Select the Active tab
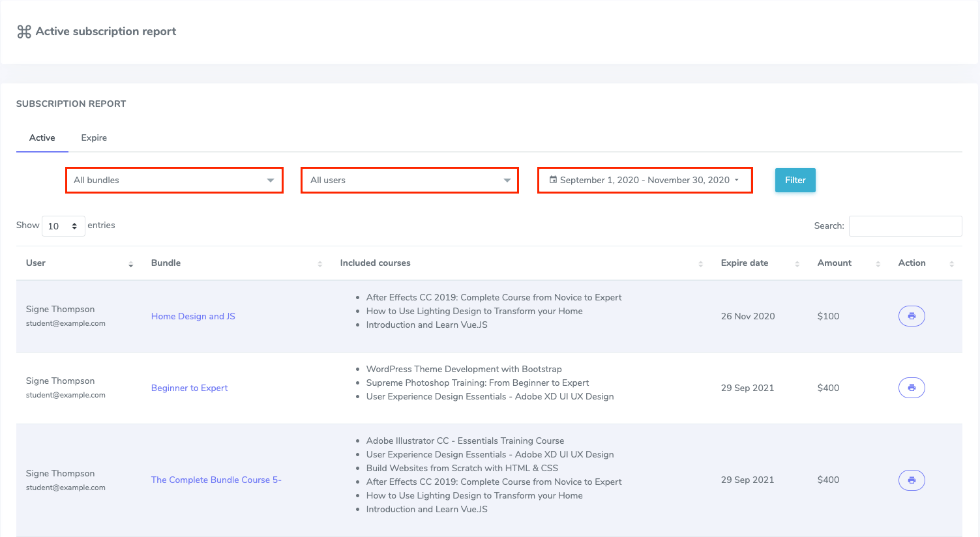This screenshot has height=537, width=980. coord(42,138)
